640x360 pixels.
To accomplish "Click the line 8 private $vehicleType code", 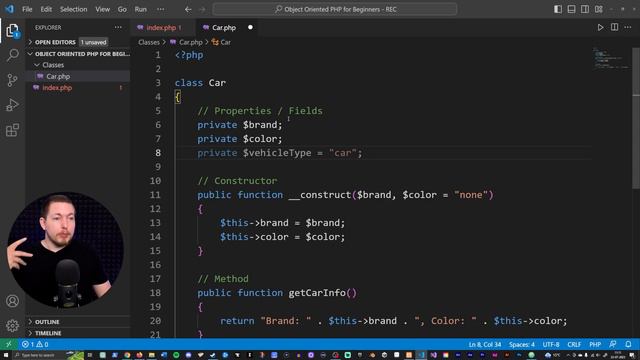I will pyautogui.click(x=280, y=153).
